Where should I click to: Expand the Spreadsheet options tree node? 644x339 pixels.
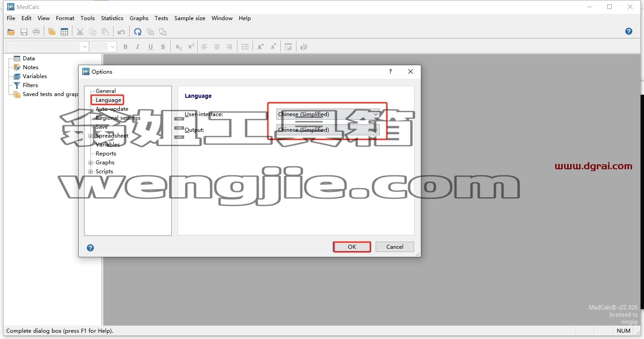91,136
